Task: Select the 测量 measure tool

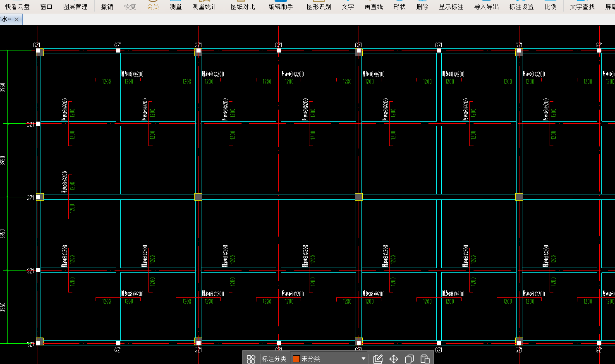Action: (x=176, y=7)
